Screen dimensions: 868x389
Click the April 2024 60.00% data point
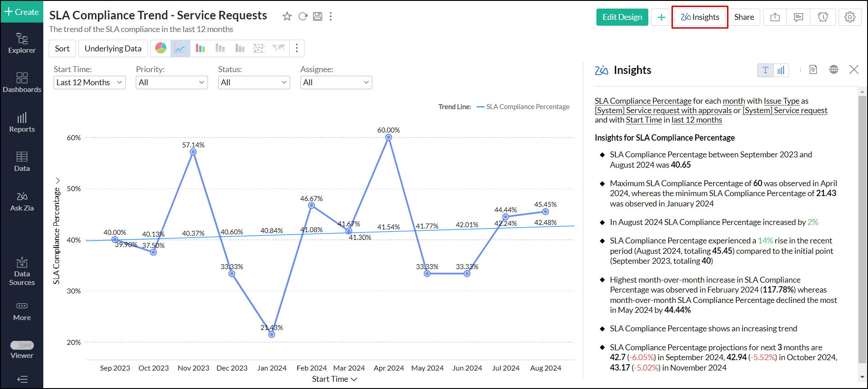tap(388, 137)
